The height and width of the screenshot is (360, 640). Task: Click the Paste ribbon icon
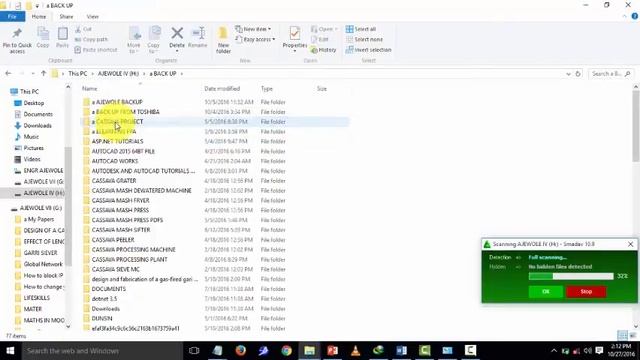62,38
